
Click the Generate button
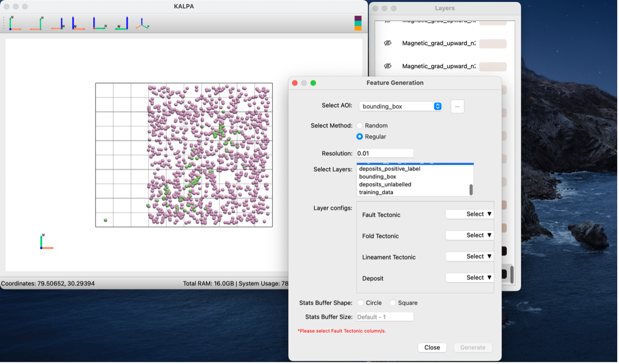473,347
